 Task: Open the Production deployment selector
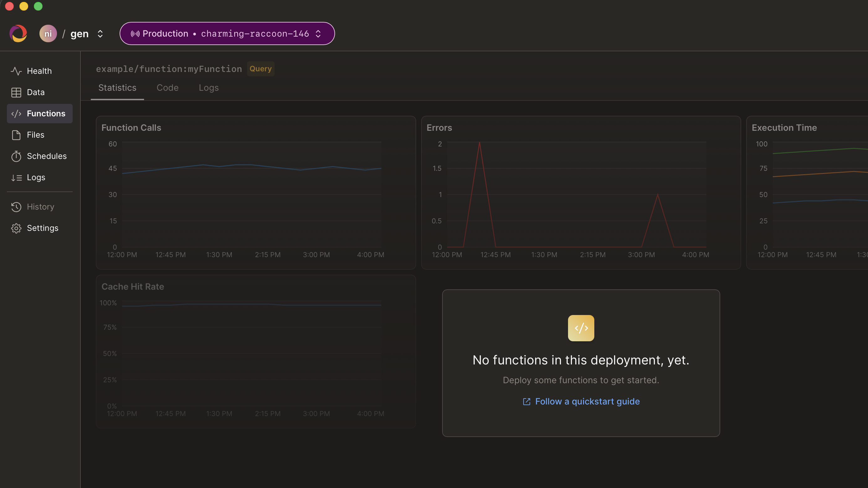click(x=227, y=33)
